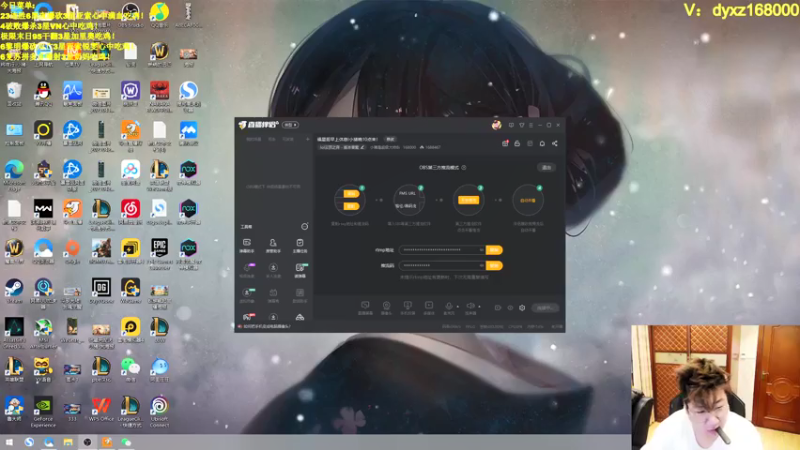800x450 pixels.
Task: Mute the microphone from bottom toolbar
Action: click(x=448, y=307)
